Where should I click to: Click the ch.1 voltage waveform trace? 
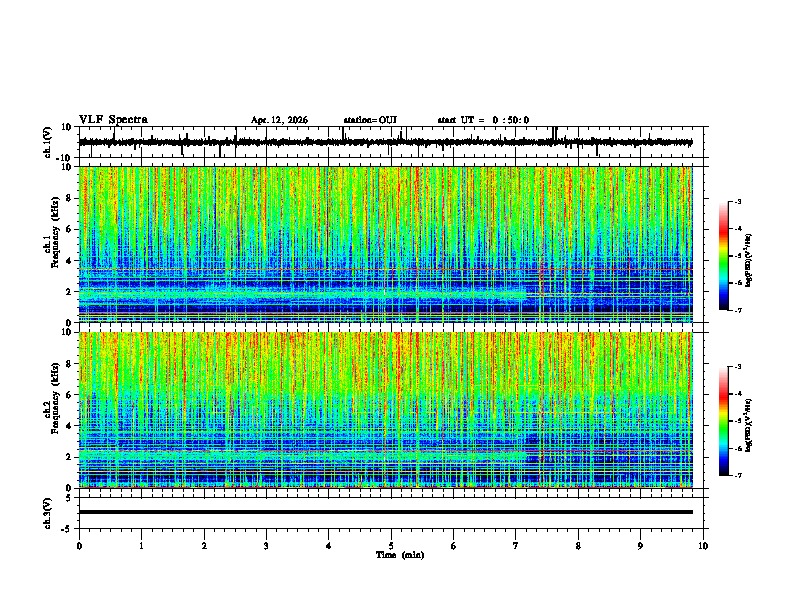385,142
